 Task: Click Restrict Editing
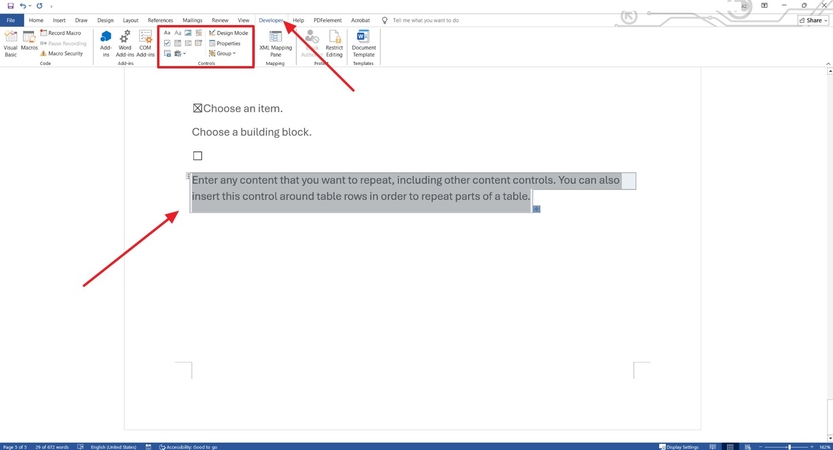334,44
